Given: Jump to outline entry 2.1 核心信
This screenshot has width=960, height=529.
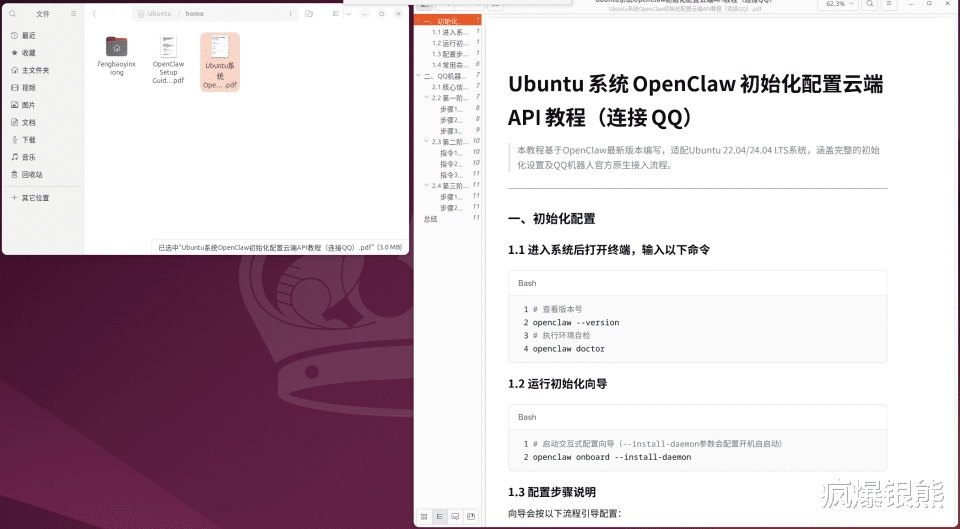Looking at the screenshot, I should point(450,87).
